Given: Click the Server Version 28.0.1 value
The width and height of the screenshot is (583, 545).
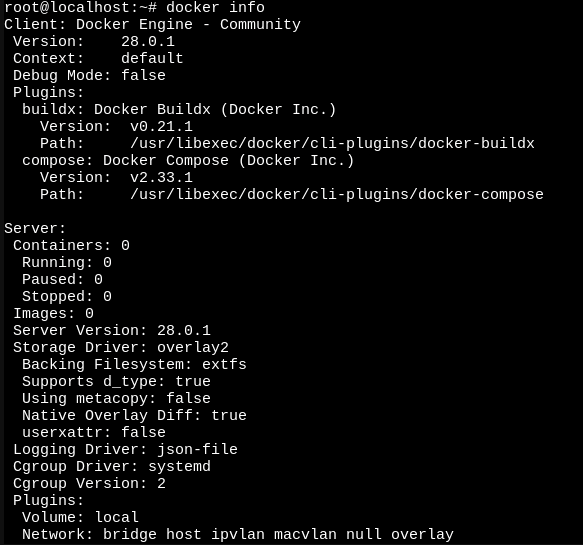Looking at the screenshot, I should [x=184, y=330].
